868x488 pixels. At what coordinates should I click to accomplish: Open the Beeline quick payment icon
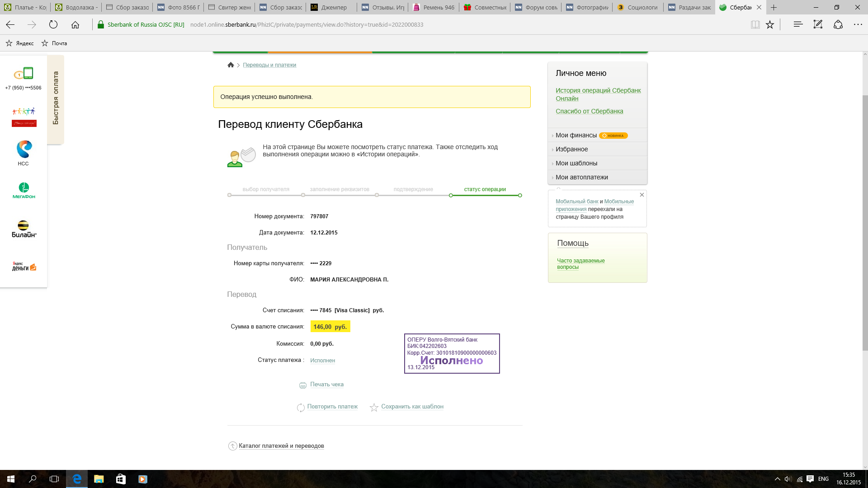click(x=24, y=229)
